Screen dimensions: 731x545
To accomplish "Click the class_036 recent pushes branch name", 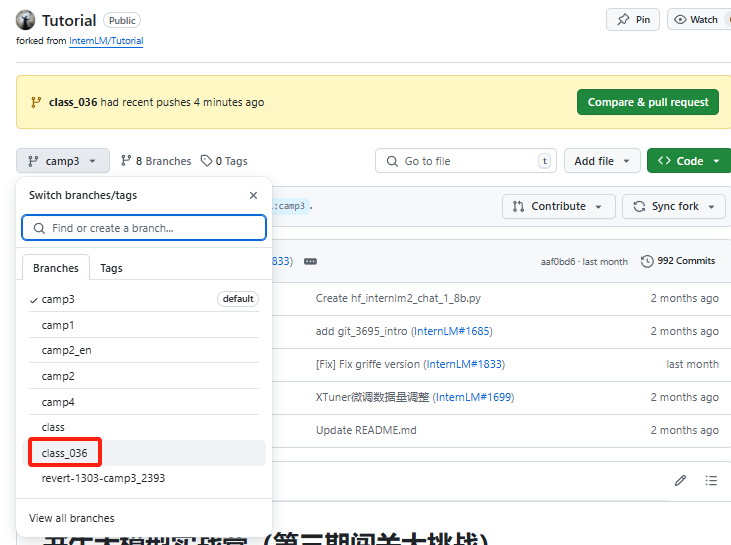I will [73, 102].
